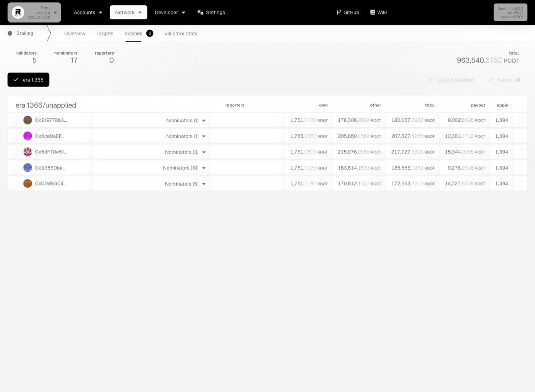Select slash checkbox for 0x21977Bb3
This screenshot has height=392, width=535.
click(520, 120)
